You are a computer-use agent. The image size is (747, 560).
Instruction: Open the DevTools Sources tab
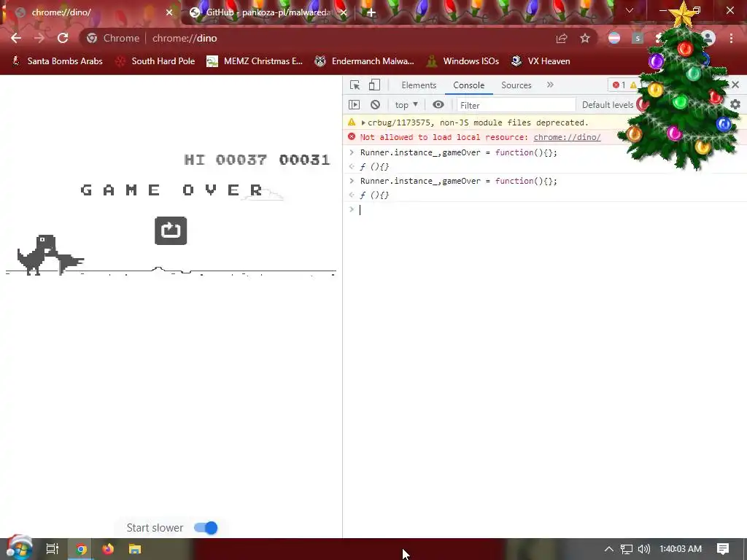[x=516, y=85]
